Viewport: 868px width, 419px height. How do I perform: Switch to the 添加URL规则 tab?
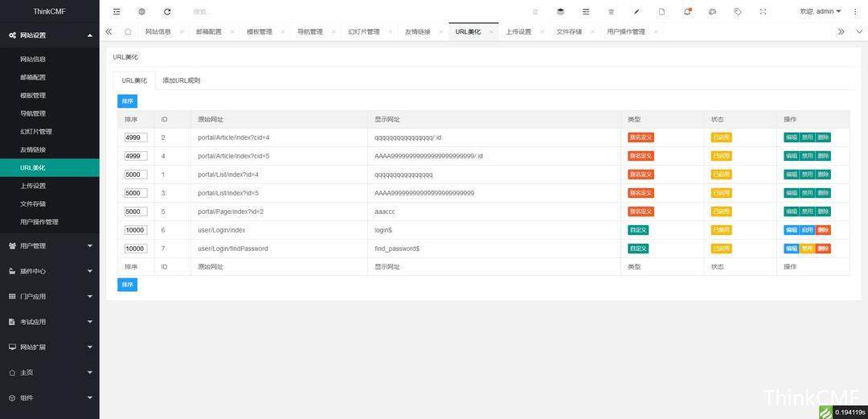click(181, 80)
